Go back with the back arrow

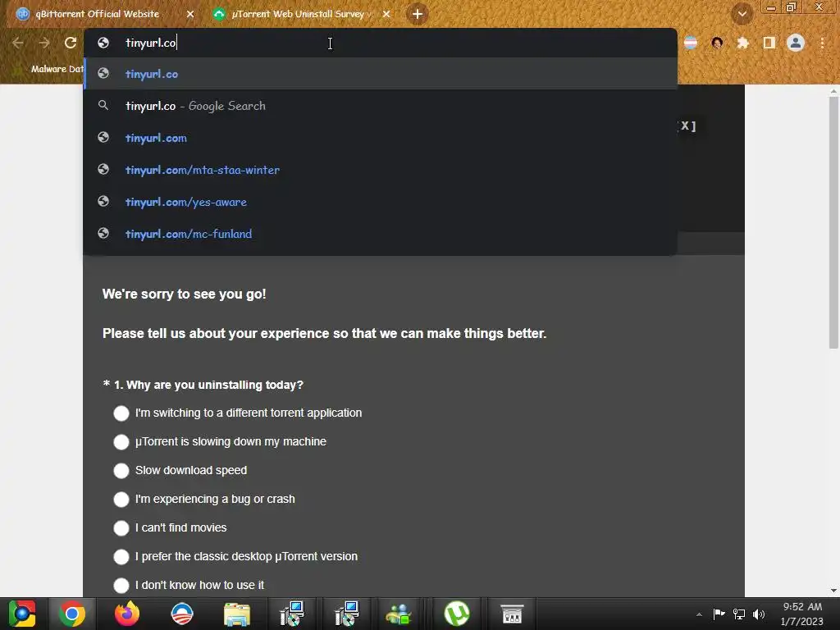point(18,43)
